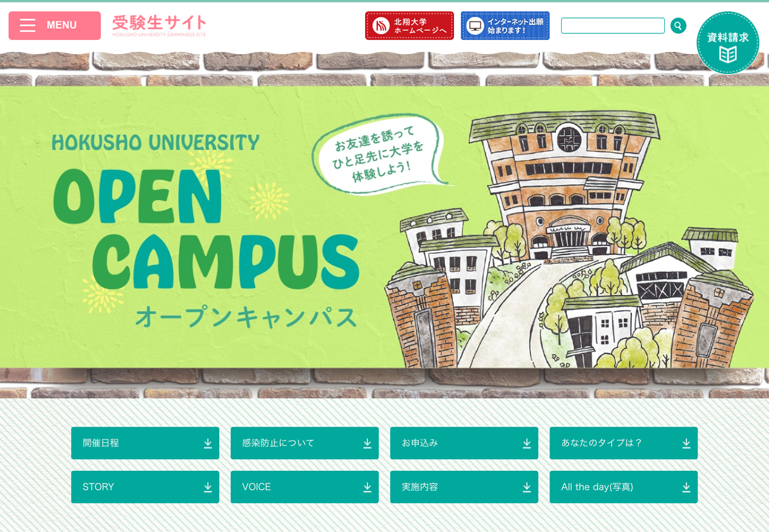Click the down-arrow icon on VOICE
The width and height of the screenshot is (769, 532).
coord(368,488)
